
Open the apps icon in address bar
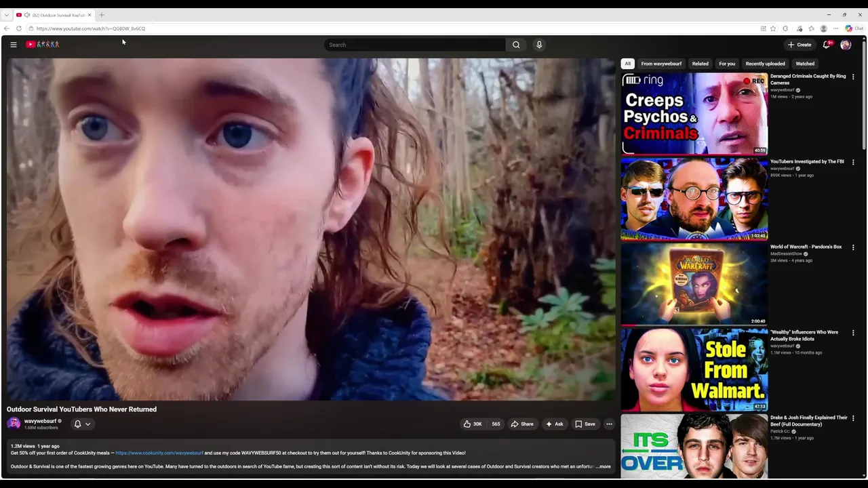pos(763,28)
